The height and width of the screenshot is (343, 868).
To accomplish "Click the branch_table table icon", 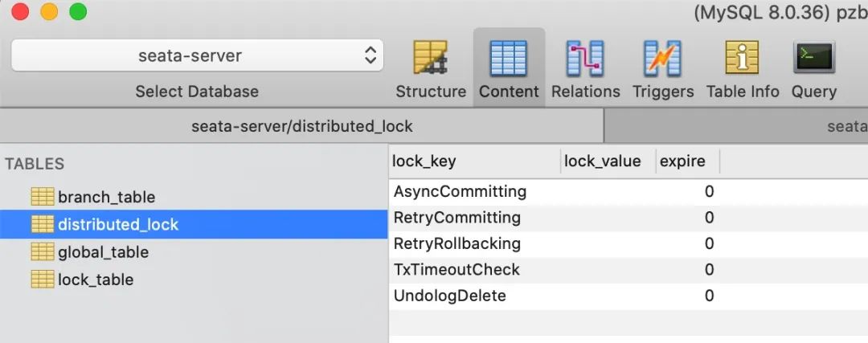I will coord(42,197).
